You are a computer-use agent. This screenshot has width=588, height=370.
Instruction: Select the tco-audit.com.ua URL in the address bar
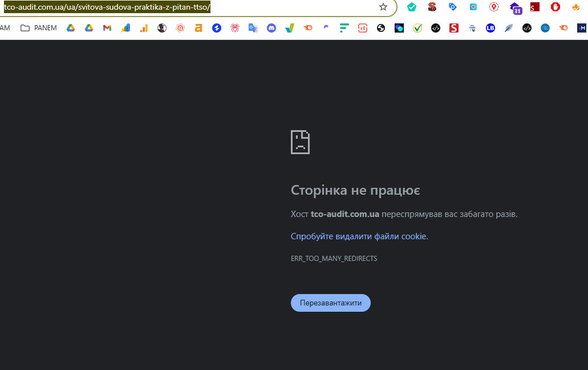click(107, 7)
